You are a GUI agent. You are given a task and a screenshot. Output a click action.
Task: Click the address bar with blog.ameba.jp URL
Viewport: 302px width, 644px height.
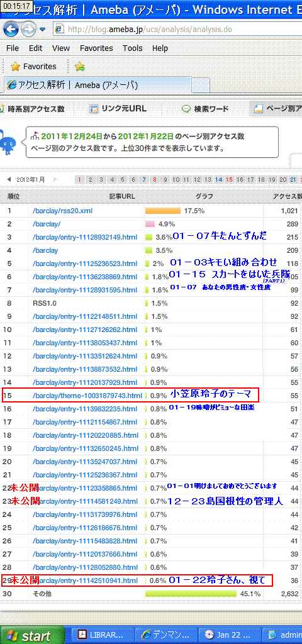(x=177, y=29)
